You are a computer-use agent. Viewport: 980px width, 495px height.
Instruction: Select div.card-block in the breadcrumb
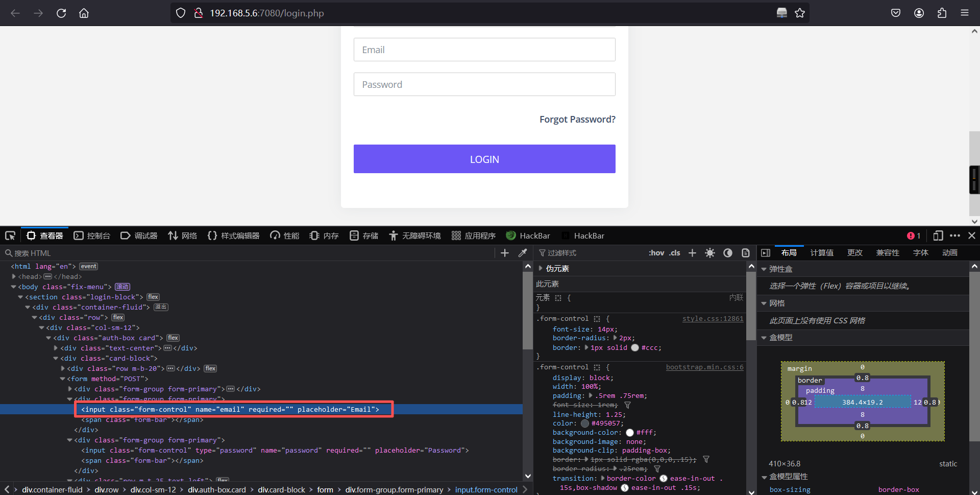click(x=281, y=489)
